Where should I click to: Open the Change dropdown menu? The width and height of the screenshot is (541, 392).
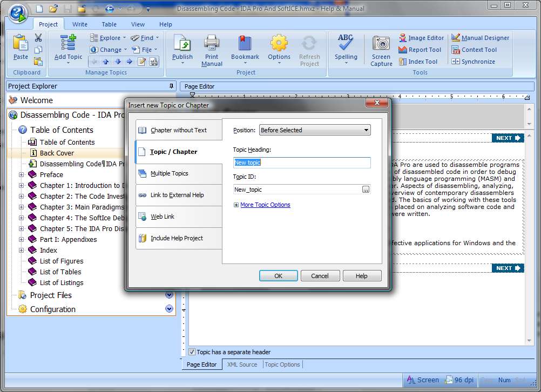click(109, 50)
